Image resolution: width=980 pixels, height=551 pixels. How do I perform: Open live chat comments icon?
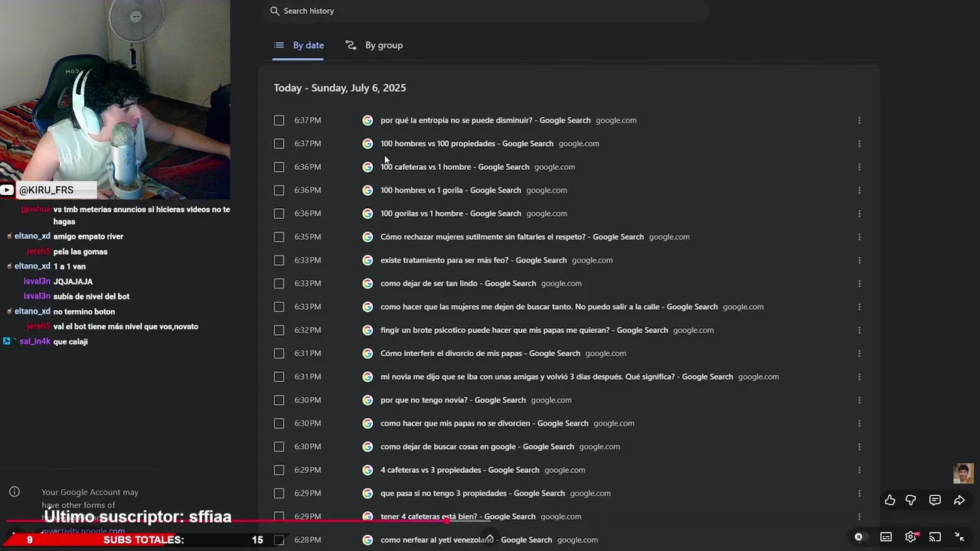point(935,500)
